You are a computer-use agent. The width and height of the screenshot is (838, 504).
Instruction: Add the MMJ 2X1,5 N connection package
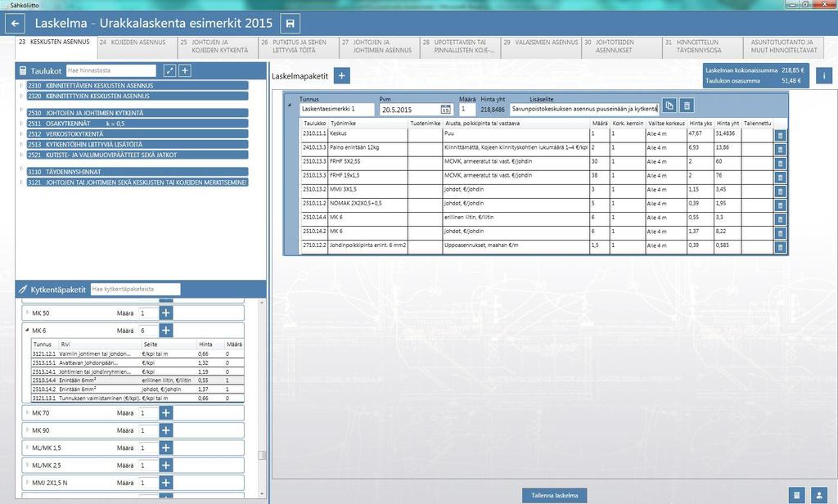[166, 483]
